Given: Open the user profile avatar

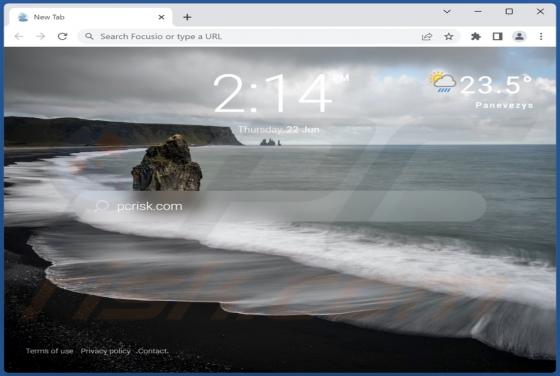Looking at the screenshot, I should pos(519,36).
